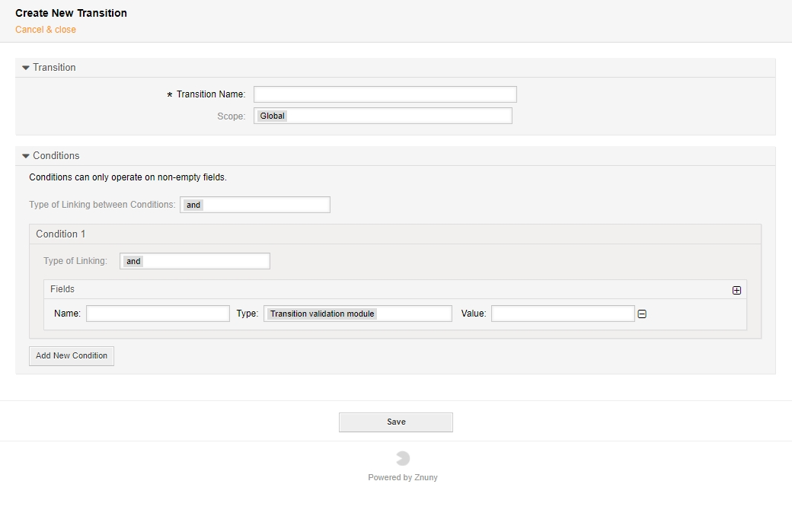
Task: Click inside the Transition Name input
Action: pos(385,94)
